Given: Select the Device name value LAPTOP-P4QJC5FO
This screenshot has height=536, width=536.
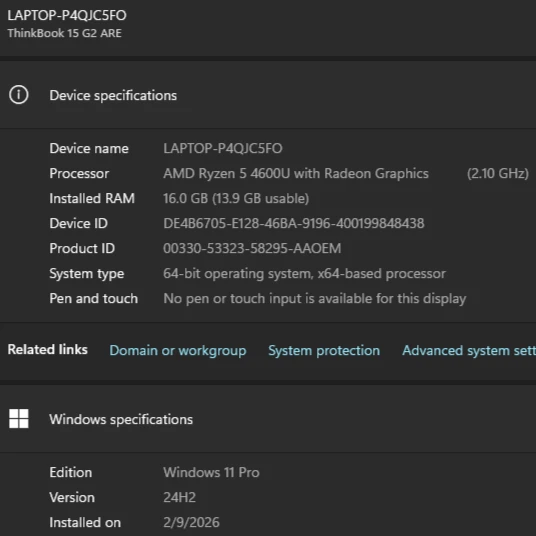Looking at the screenshot, I should pos(223,148).
